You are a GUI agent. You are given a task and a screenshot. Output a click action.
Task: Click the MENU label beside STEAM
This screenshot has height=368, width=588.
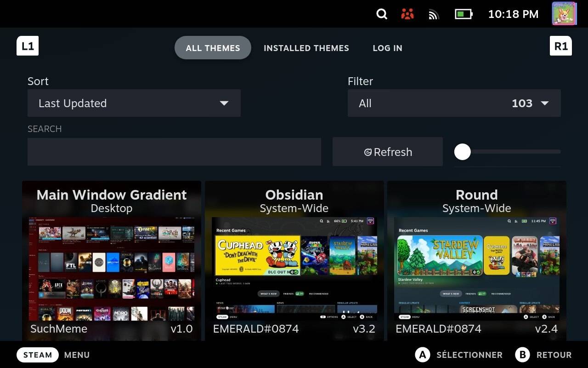77,355
